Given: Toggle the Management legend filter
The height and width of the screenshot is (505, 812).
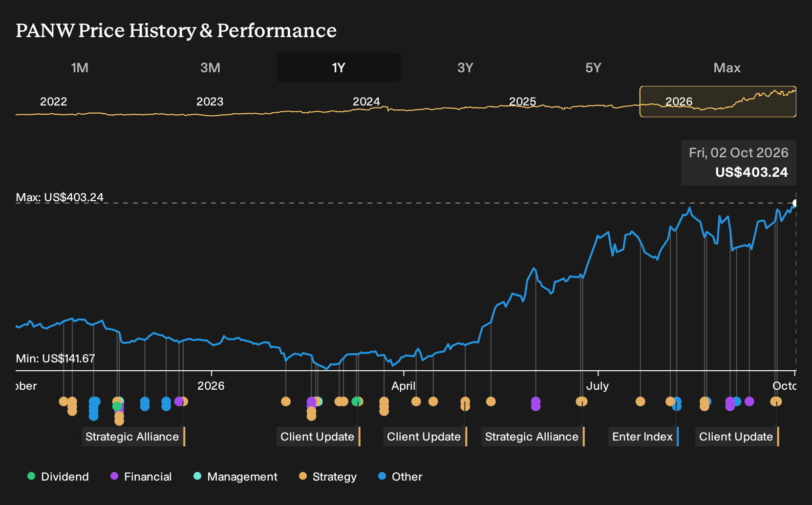Looking at the screenshot, I should click(x=235, y=477).
